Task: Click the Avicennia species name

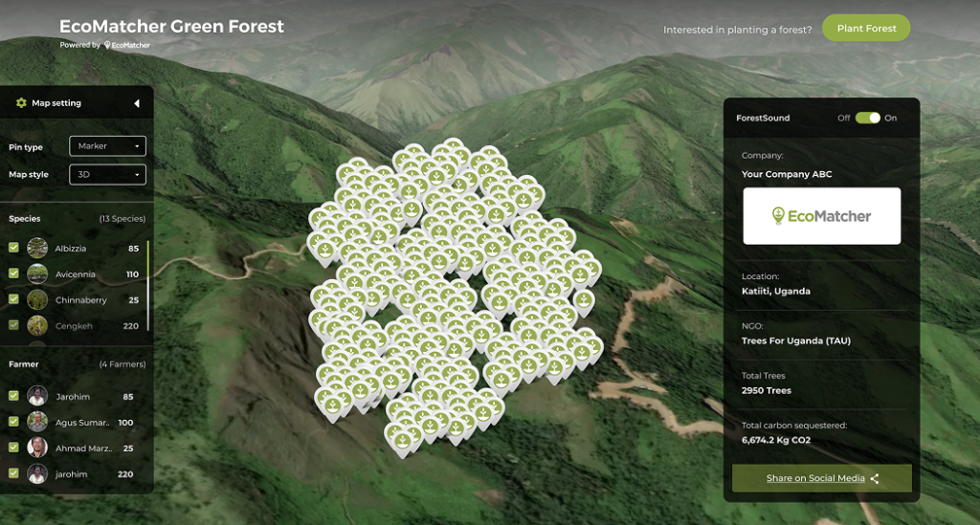Action: tap(75, 274)
